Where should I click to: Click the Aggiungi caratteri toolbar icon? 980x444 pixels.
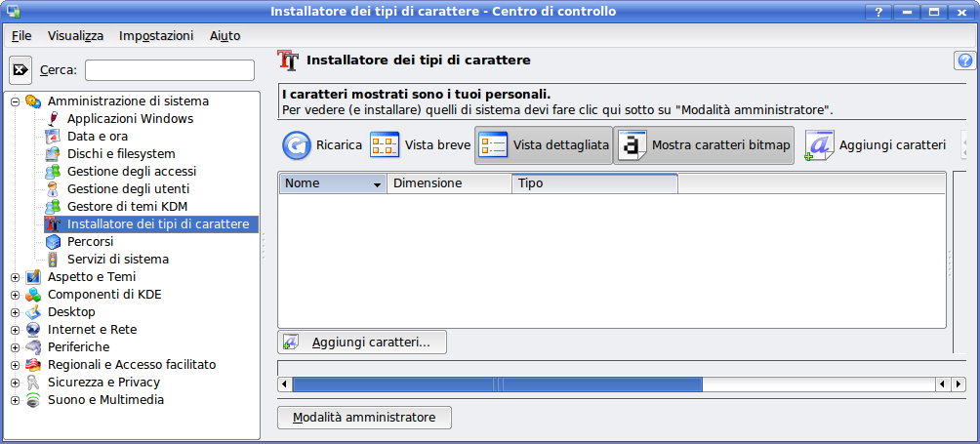tap(819, 145)
